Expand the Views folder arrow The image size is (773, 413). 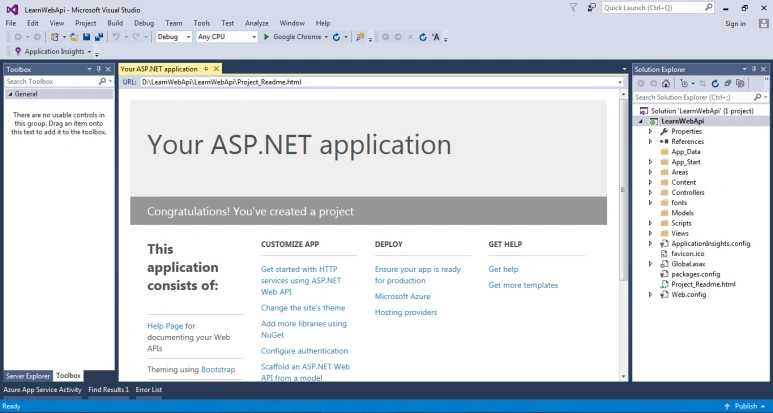(650, 234)
